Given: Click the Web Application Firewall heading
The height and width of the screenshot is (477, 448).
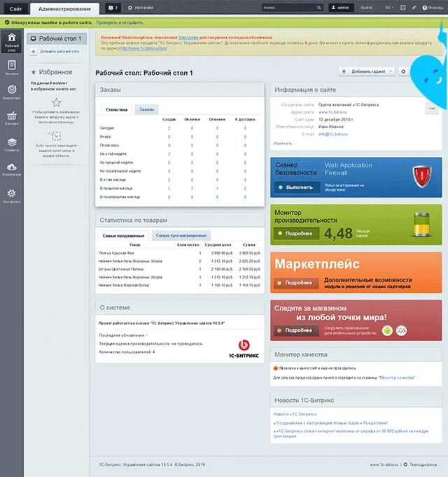Looking at the screenshot, I should click(x=348, y=169).
